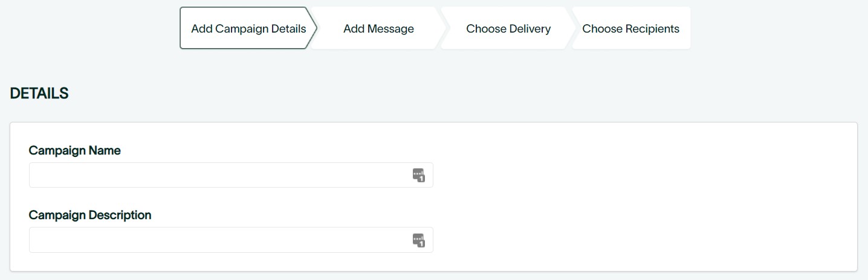Screen dimensions: 868x280
Task: Focus the Campaign Name text box
Action: (218, 175)
